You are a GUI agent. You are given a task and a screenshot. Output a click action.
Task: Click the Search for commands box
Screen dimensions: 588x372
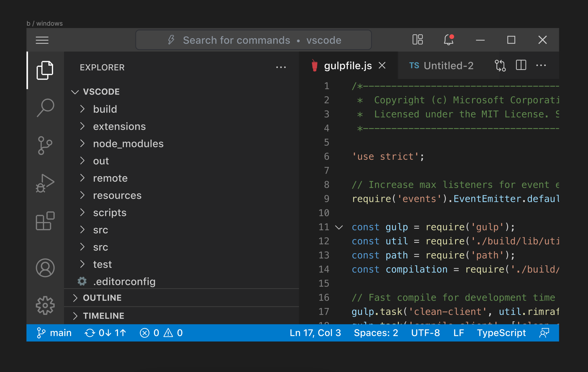(254, 40)
